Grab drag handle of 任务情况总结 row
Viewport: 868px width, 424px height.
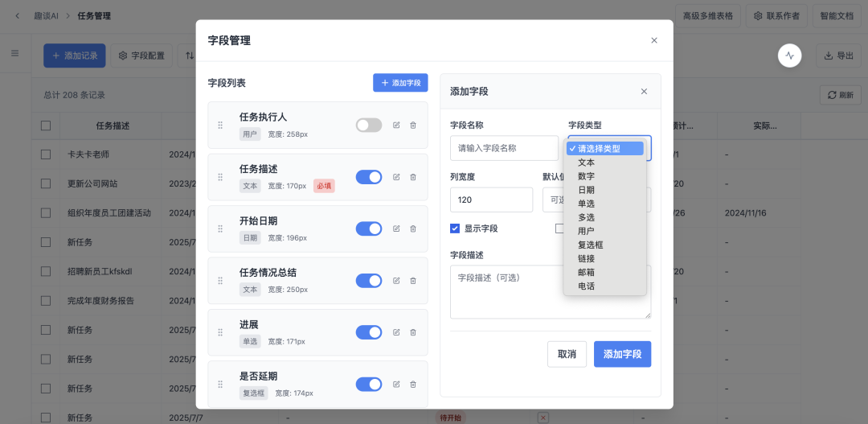[220, 281]
